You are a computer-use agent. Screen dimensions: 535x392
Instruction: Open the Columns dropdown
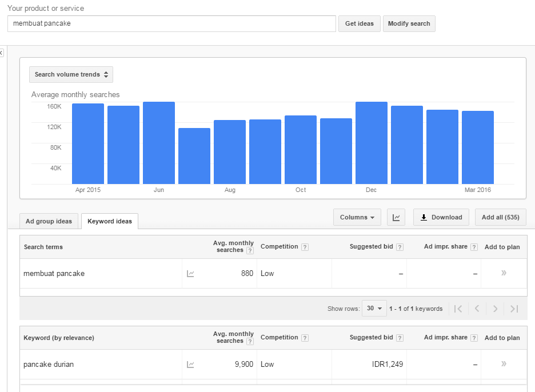pyautogui.click(x=357, y=217)
